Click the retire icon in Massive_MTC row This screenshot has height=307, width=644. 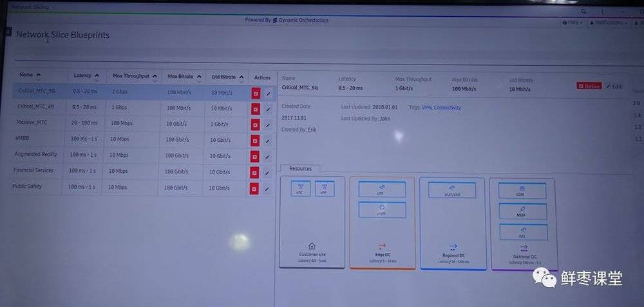256,124
